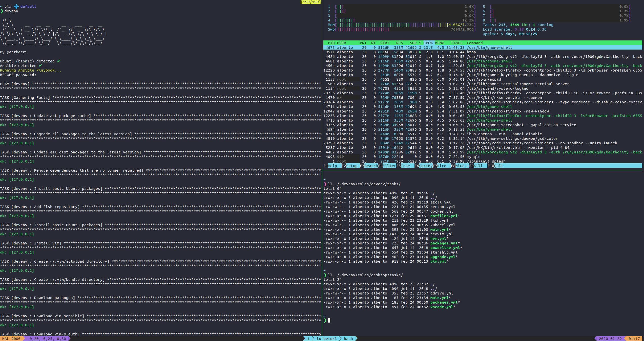
Task: Open the F6 SortBy selector
Action: click(426, 166)
